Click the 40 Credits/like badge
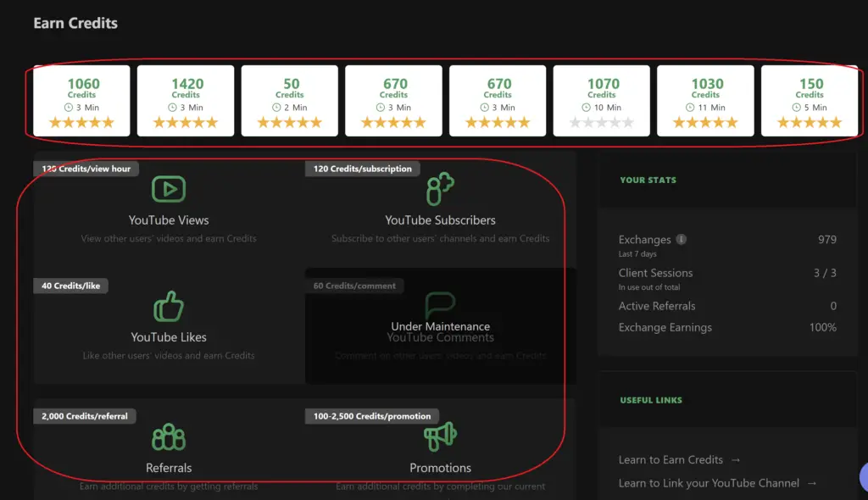Screen dimensions: 868x500 point(71,286)
